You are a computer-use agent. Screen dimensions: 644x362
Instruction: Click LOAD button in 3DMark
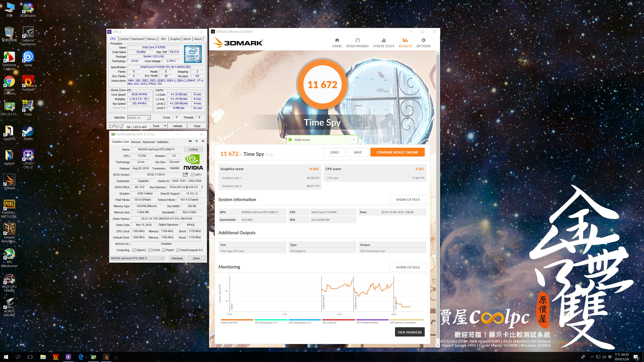[x=334, y=152]
